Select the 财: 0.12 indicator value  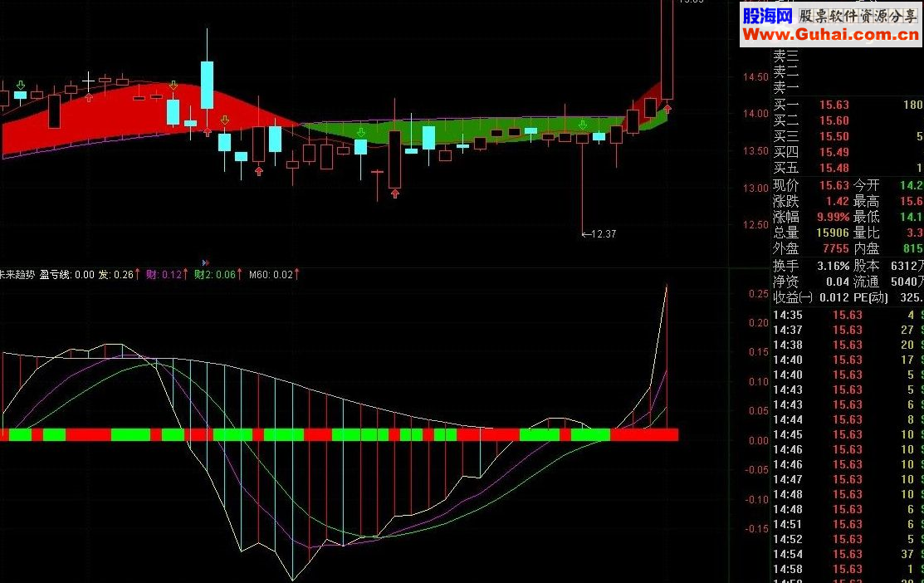164,275
